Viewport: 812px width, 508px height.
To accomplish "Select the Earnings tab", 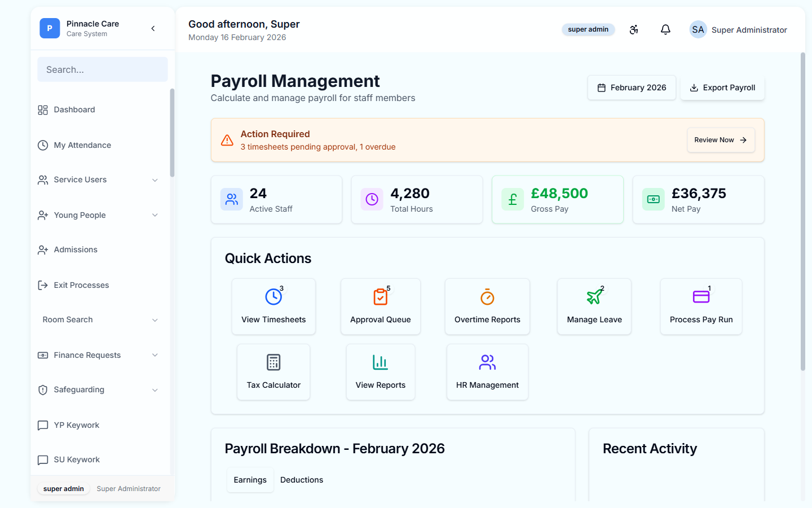I will click(250, 480).
